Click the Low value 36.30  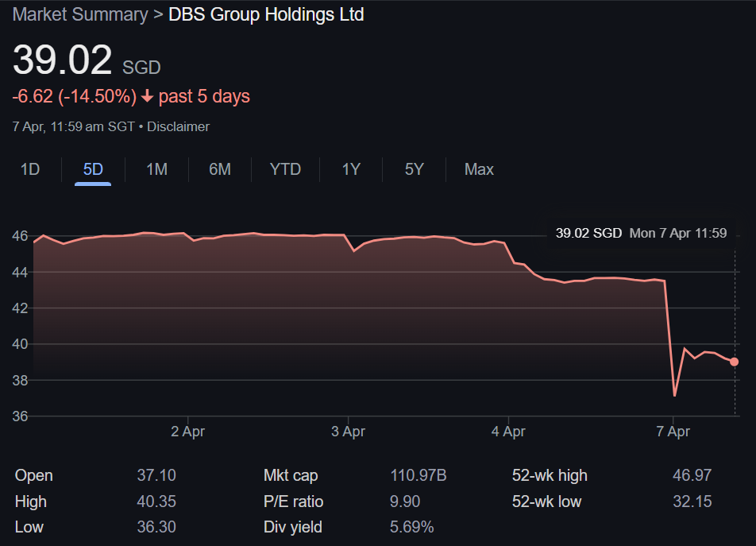[156, 527]
